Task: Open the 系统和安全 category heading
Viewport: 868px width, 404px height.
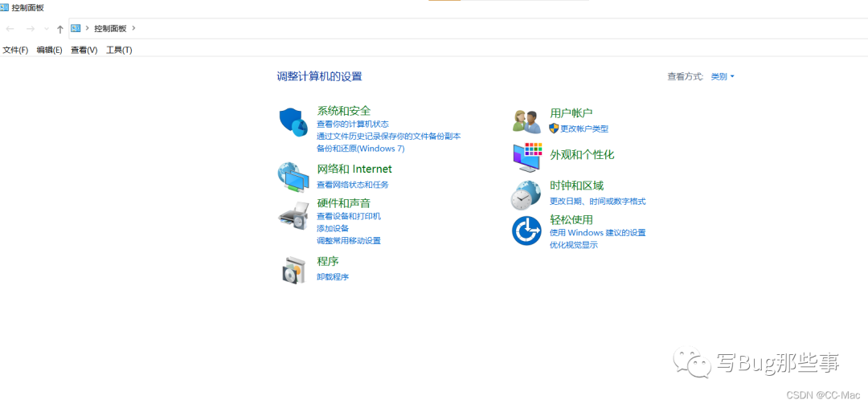Action: [344, 111]
